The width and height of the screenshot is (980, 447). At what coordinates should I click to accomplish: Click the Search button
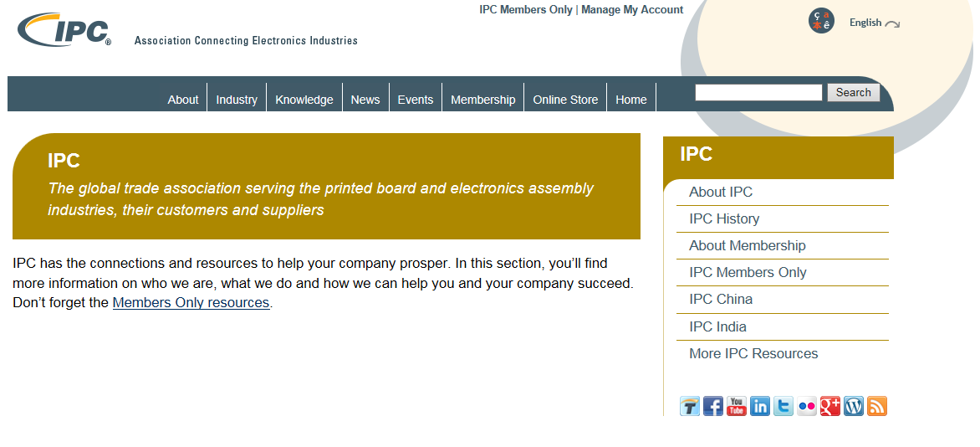(853, 93)
